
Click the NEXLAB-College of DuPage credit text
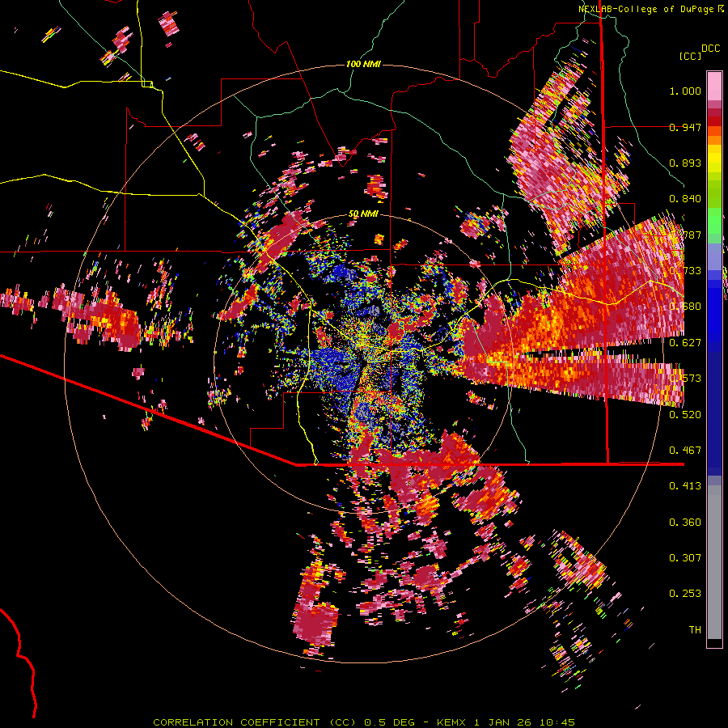point(645,9)
